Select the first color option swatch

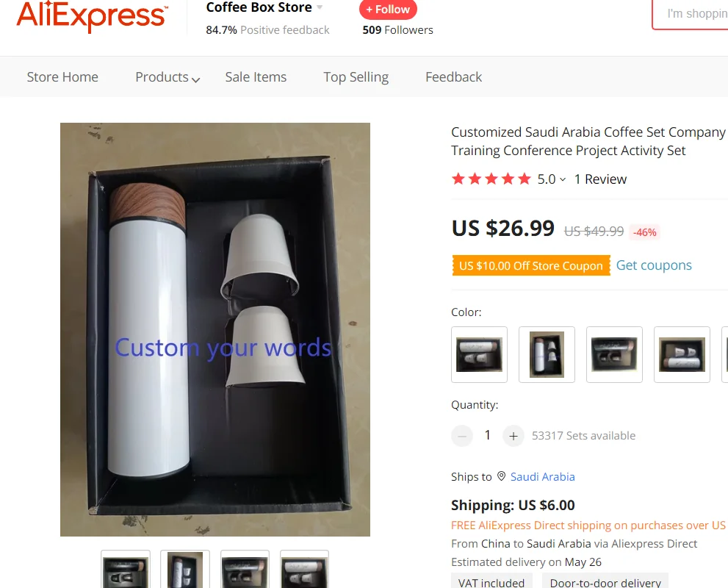479,354
